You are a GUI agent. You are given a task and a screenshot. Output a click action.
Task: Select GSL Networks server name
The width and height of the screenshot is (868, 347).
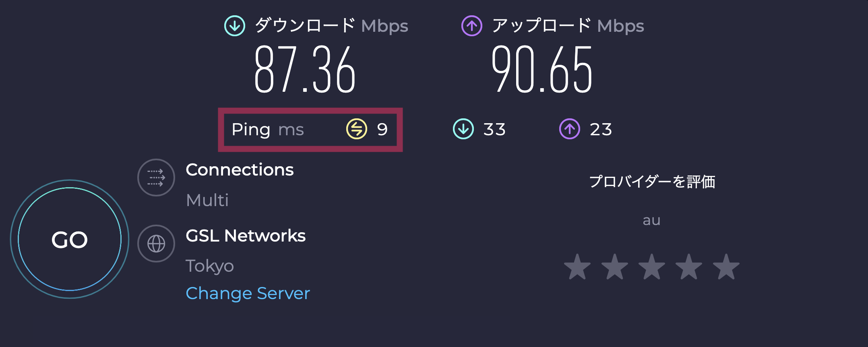pos(246,236)
